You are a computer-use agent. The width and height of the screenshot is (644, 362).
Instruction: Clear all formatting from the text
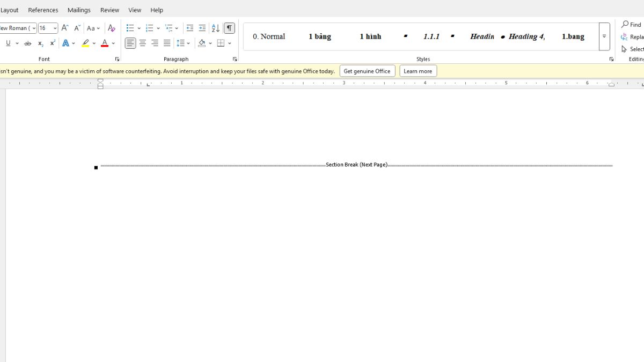pyautogui.click(x=111, y=28)
